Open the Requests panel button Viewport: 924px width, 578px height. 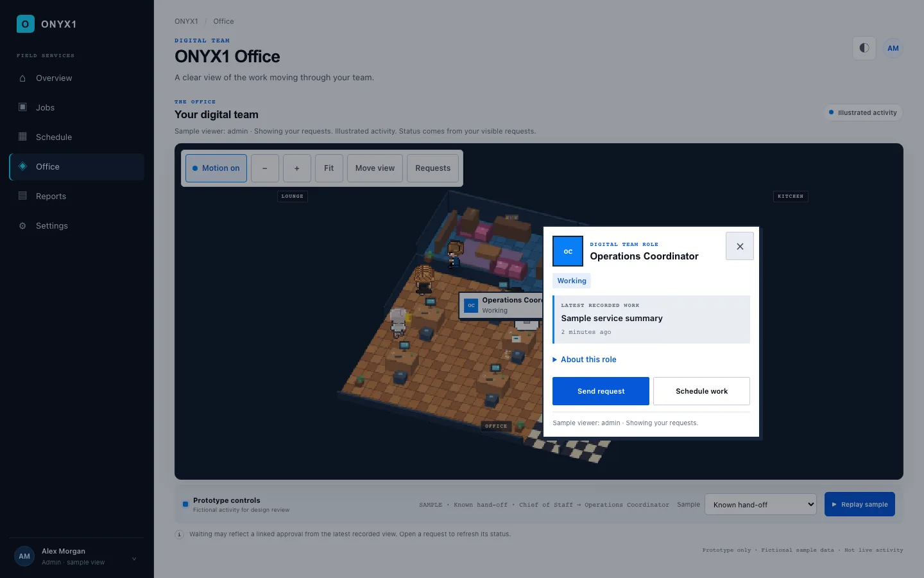coord(433,168)
